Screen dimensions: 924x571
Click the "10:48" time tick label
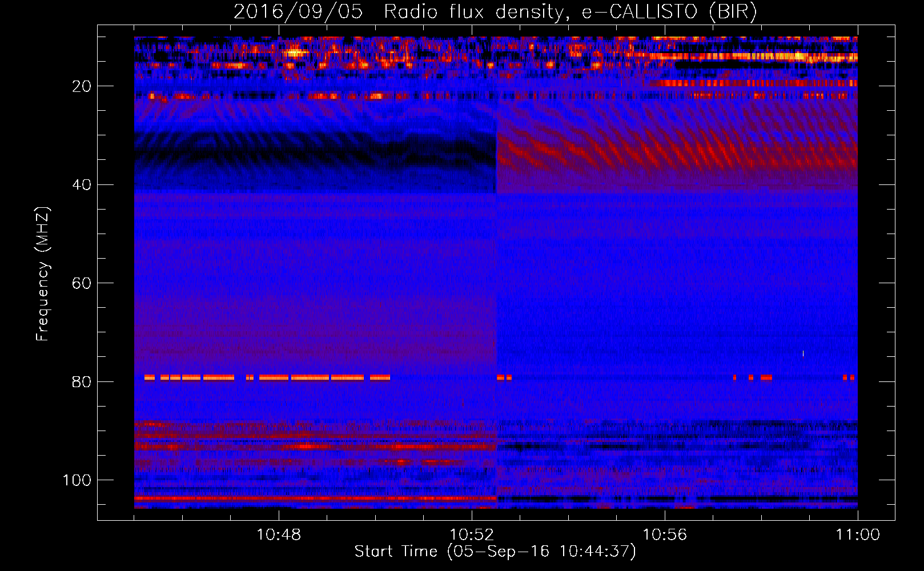tap(279, 535)
